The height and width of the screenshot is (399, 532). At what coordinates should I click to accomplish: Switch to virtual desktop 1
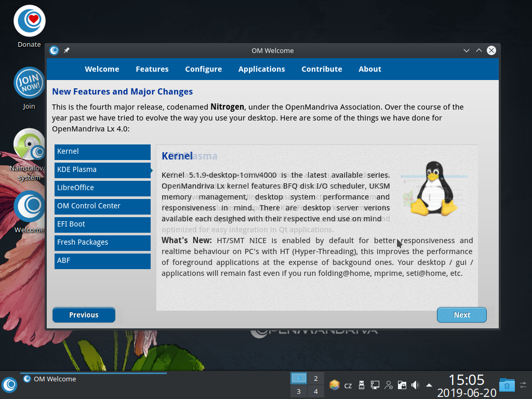(299, 378)
